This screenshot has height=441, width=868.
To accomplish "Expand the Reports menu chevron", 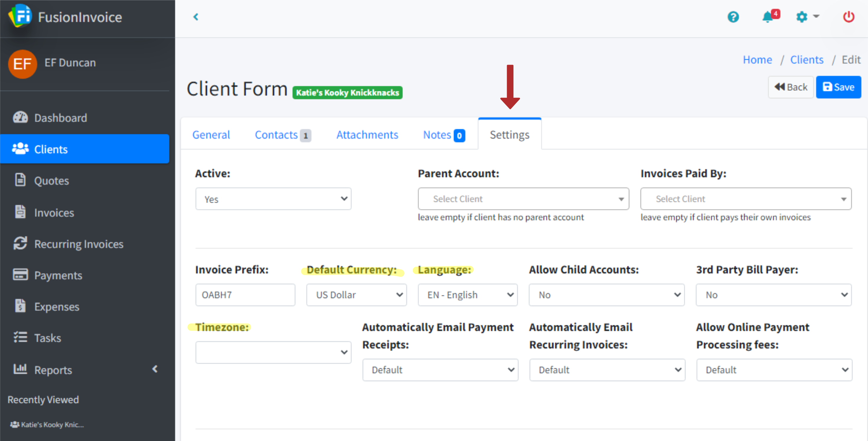I will 155,370.
